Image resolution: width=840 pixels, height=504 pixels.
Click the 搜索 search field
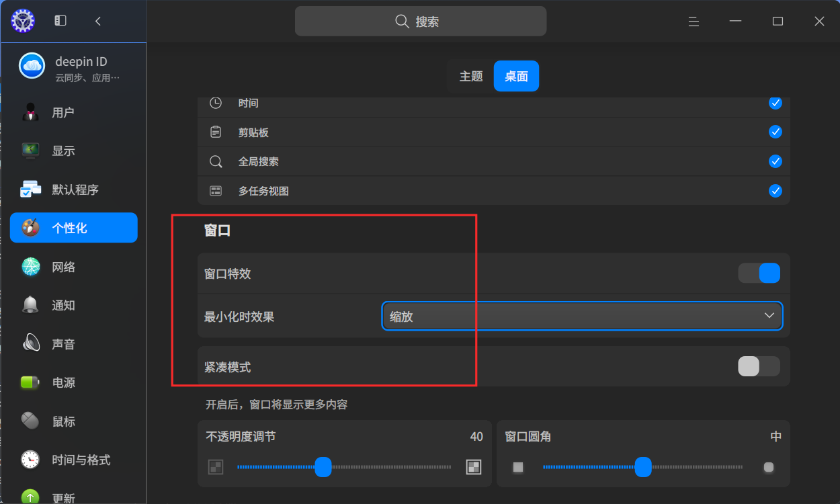tap(421, 22)
